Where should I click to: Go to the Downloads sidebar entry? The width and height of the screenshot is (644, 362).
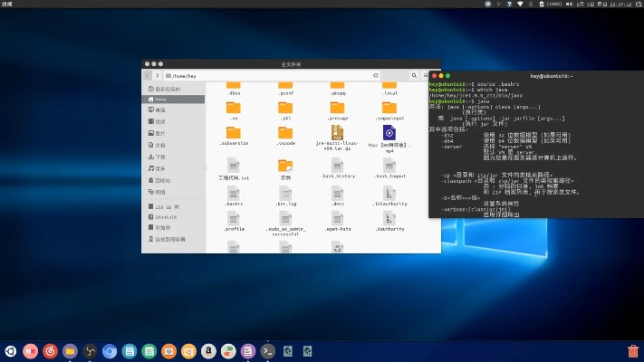coord(160,157)
